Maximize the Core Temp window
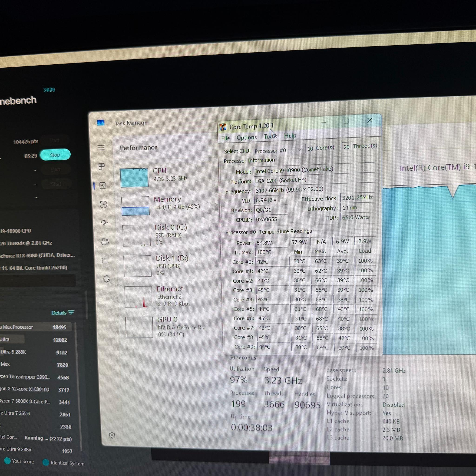This screenshot has width=476, height=476. pos(346,121)
